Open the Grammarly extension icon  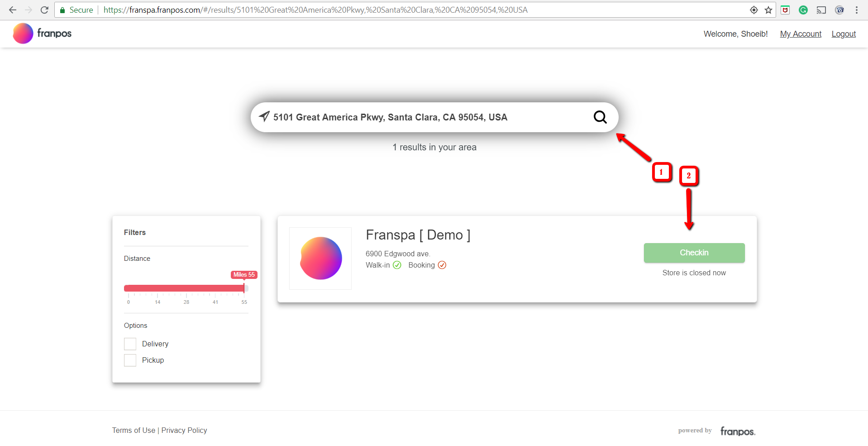point(803,10)
